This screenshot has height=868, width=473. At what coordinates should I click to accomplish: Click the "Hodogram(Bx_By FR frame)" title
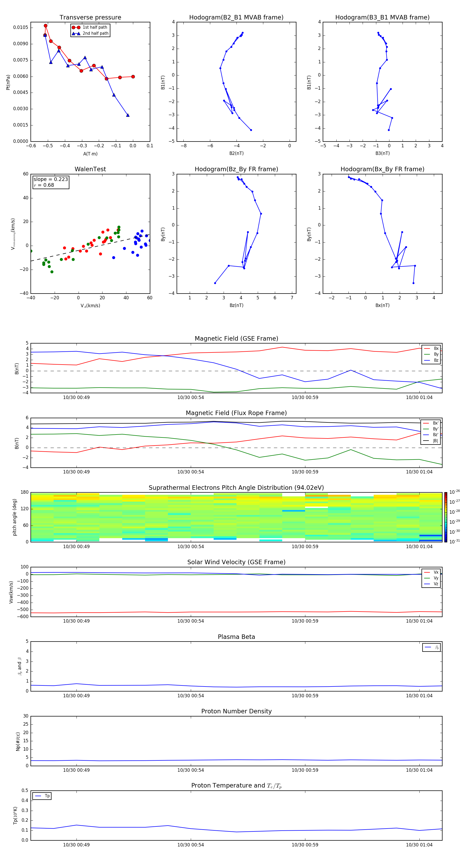point(382,169)
